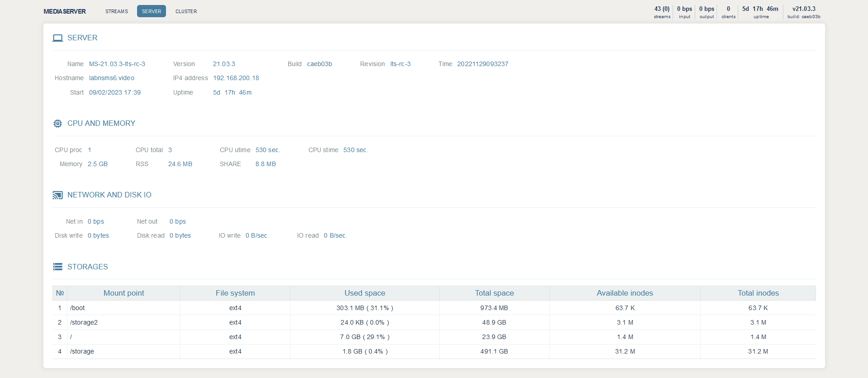Click the Storages list icon
868x378 pixels.
57,267
